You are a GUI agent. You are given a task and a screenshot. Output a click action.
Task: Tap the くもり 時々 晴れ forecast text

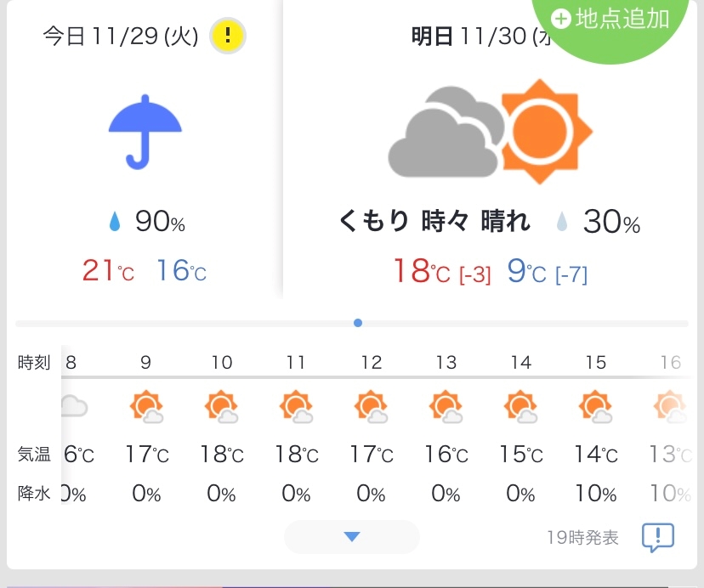434,221
